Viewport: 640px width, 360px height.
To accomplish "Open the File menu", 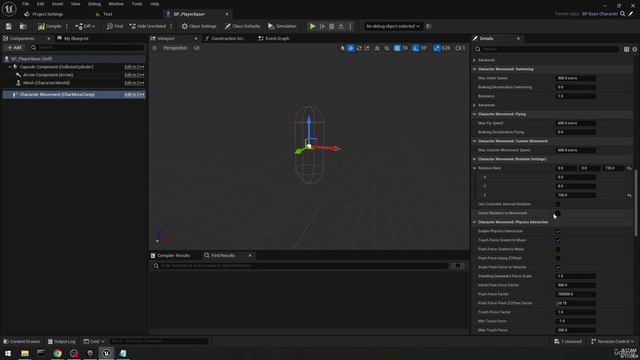I will pos(25,4).
